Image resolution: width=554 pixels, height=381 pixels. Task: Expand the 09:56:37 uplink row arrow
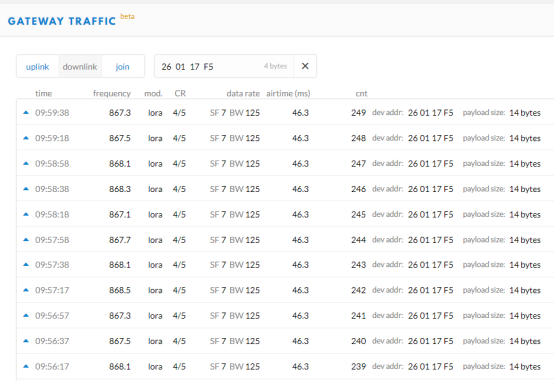[x=26, y=341]
